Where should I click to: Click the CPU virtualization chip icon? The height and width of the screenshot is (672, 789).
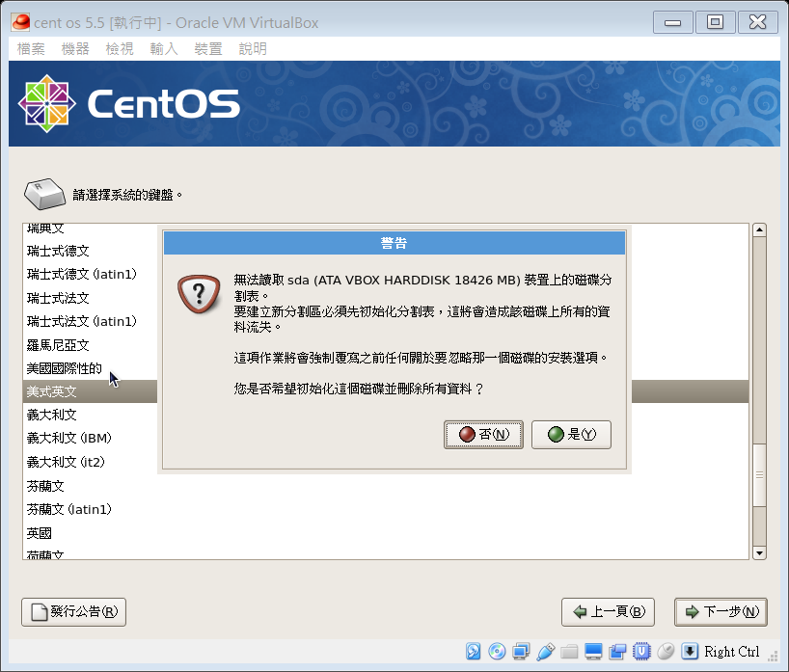pyautogui.click(x=641, y=651)
